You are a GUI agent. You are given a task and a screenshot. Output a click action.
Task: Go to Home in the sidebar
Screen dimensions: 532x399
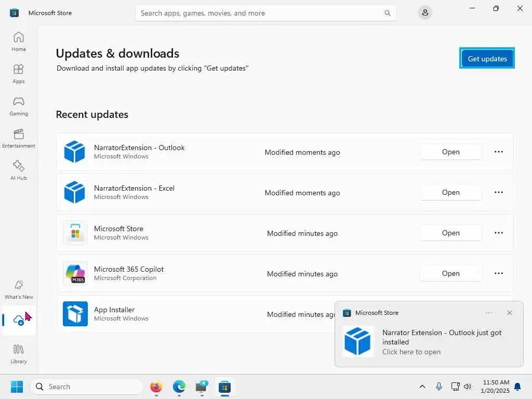(18, 42)
